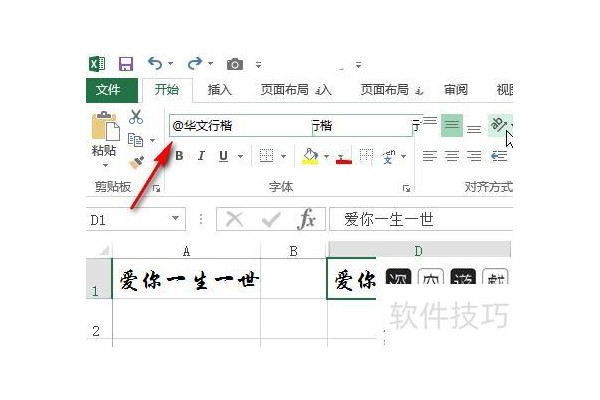Image resolution: width=600 pixels, height=400 pixels.
Task: Set bottom vertical alignment
Action: click(x=474, y=129)
